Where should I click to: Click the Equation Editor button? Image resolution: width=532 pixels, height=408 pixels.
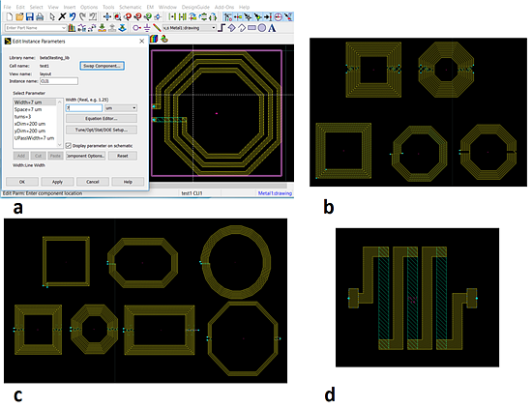point(102,118)
